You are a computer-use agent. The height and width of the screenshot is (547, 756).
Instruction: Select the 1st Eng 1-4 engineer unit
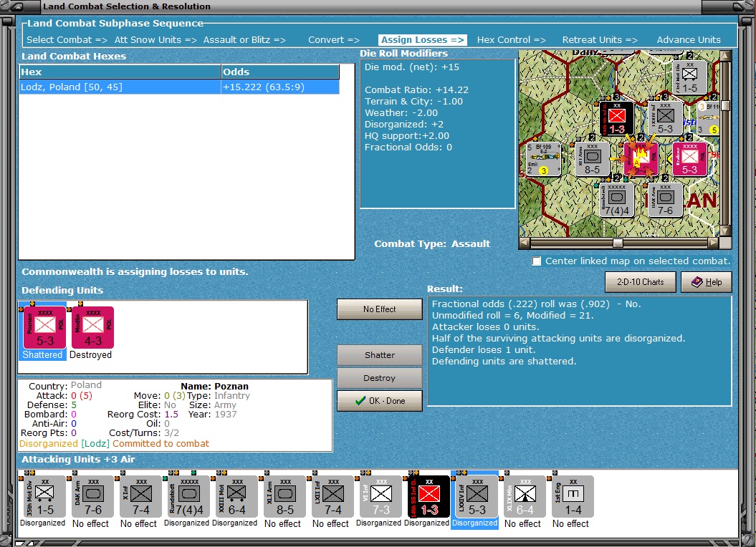(573, 497)
